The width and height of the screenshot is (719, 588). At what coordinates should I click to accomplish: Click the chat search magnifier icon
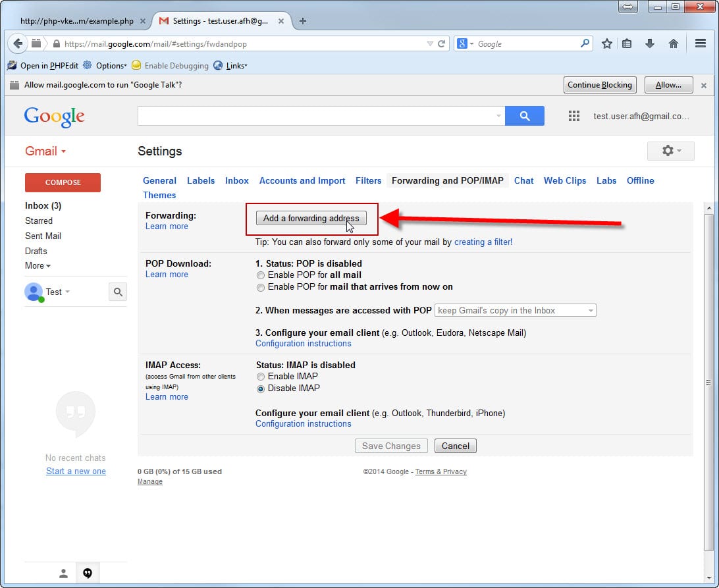click(117, 292)
